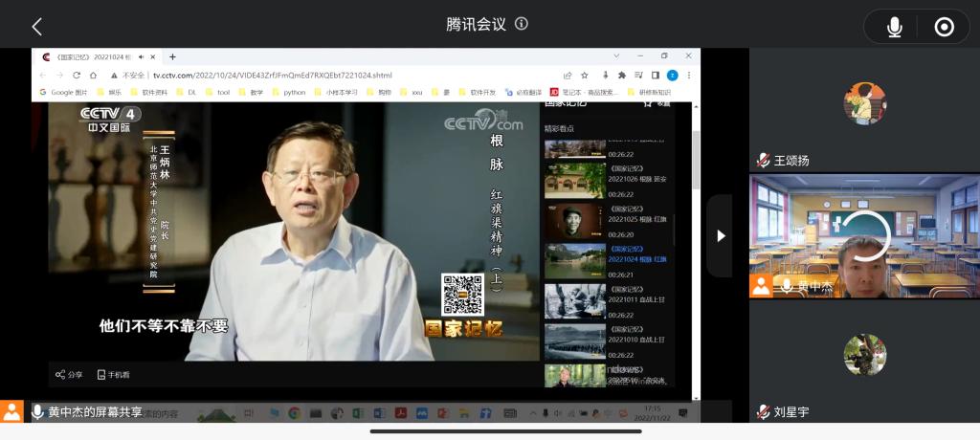Viewport: 980px width, 440px height.
Task: Click the 不安全 site warning
Action: coord(128,75)
